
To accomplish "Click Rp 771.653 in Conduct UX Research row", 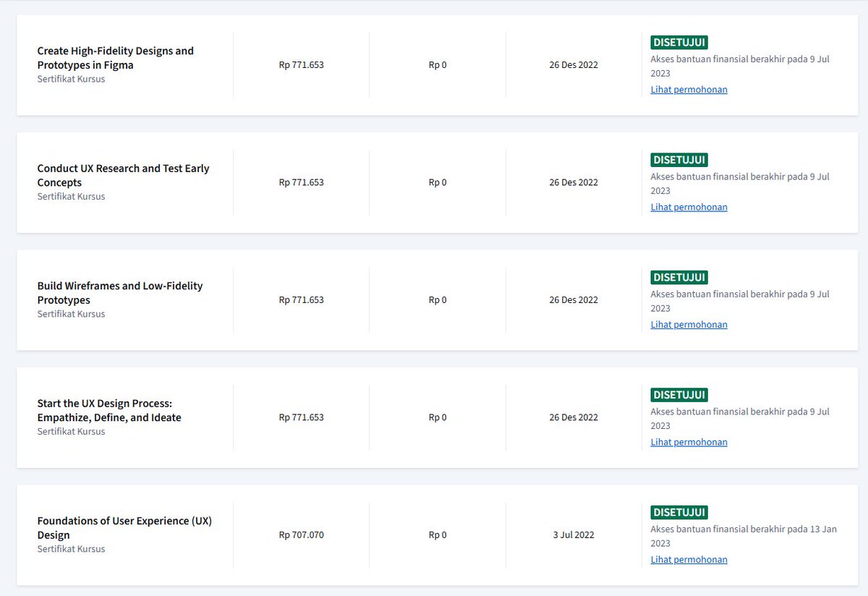I will 301,182.
